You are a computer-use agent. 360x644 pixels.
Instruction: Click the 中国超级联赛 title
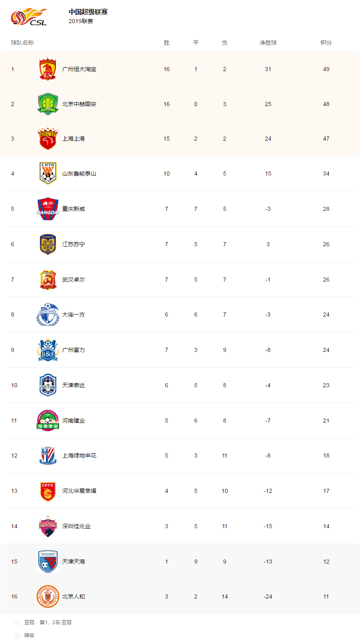[88, 12]
